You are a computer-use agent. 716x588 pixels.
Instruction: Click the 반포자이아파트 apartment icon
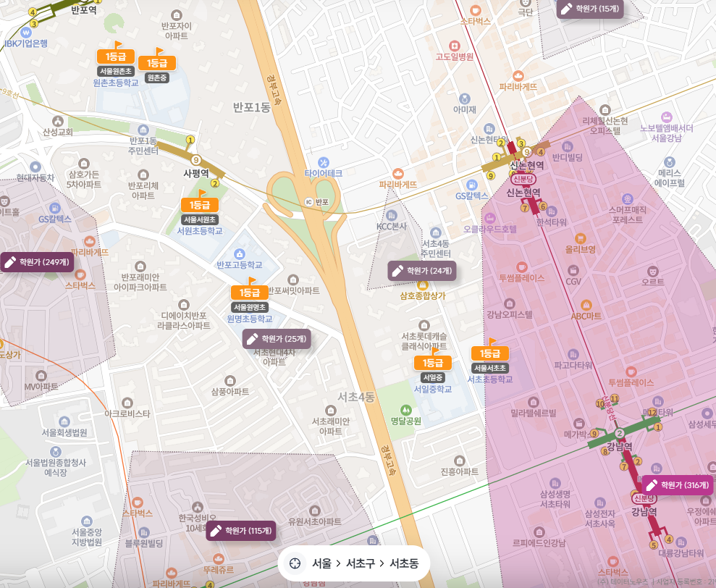[x=176, y=15]
